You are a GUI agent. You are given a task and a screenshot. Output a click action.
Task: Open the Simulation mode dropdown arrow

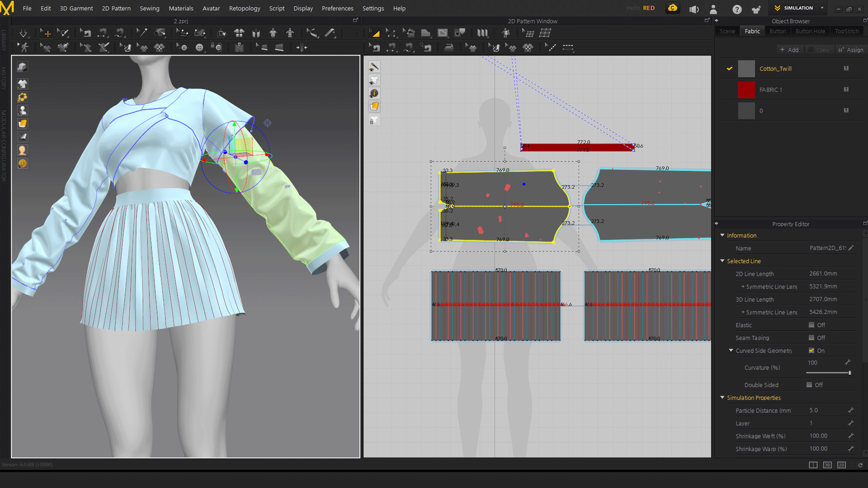822,8
